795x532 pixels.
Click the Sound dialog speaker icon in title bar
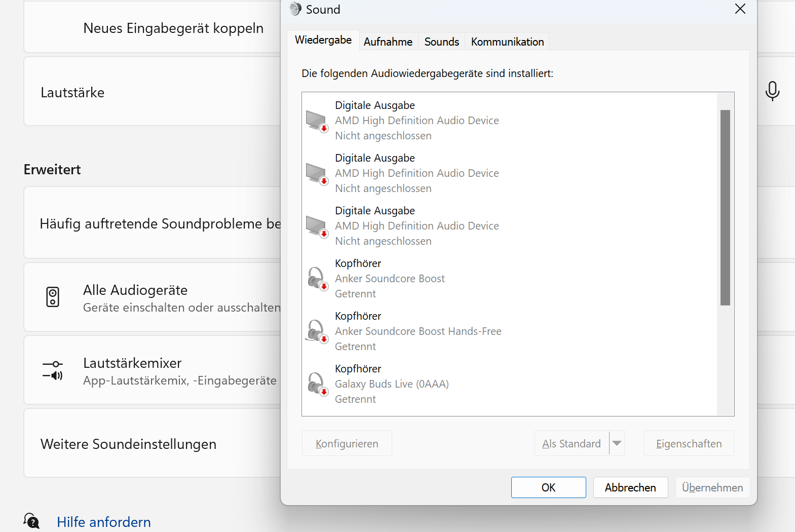(295, 9)
